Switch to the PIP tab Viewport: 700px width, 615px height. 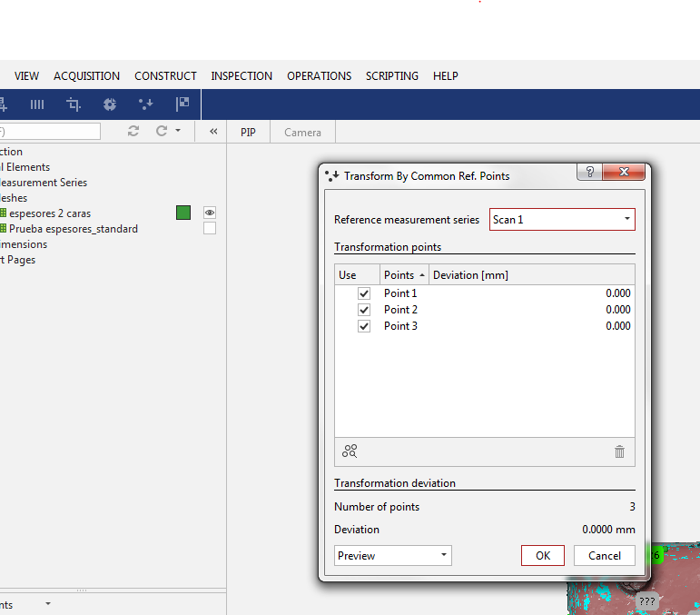tap(248, 133)
